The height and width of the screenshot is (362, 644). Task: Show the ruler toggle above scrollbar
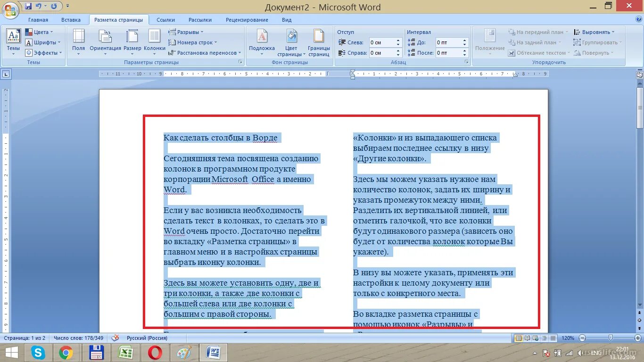pyautogui.click(x=640, y=74)
